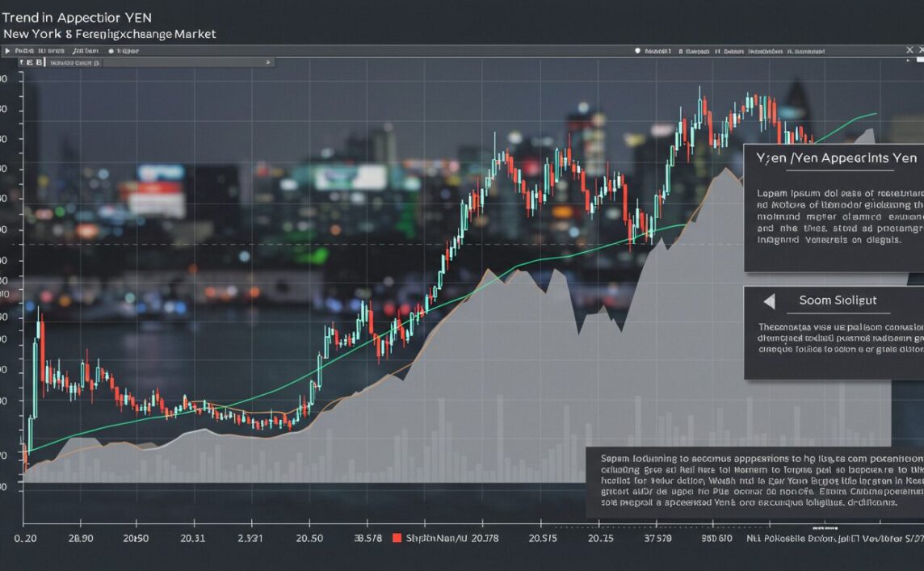Click the red square legend marker
Image resolution: width=924 pixels, height=571 pixels.
(x=397, y=538)
